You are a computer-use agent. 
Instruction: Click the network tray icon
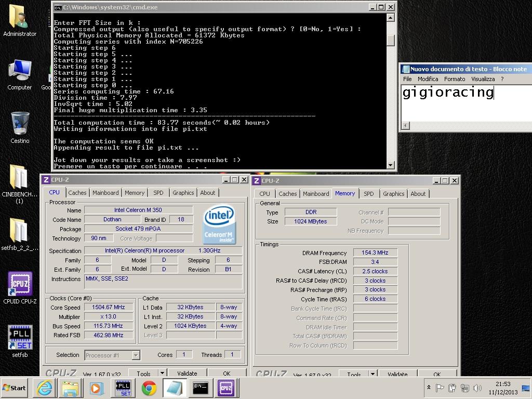[465, 388]
